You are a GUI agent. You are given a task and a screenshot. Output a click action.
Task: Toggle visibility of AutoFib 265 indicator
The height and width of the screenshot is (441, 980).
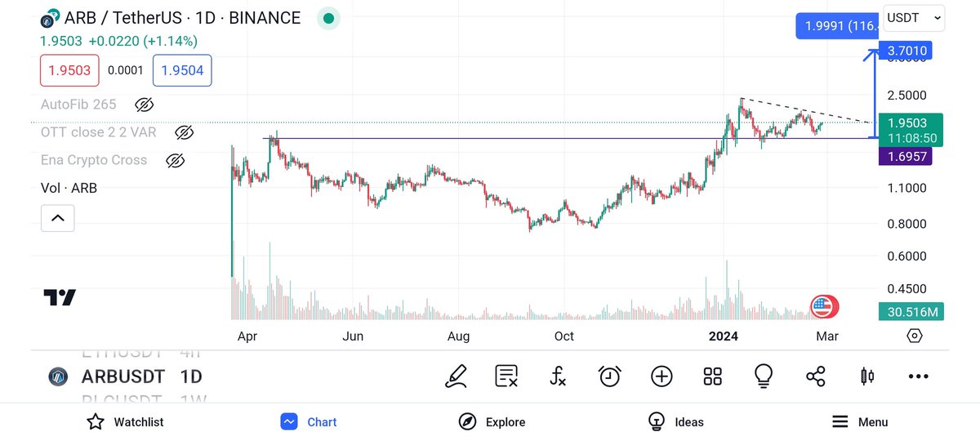(x=144, y=105)
